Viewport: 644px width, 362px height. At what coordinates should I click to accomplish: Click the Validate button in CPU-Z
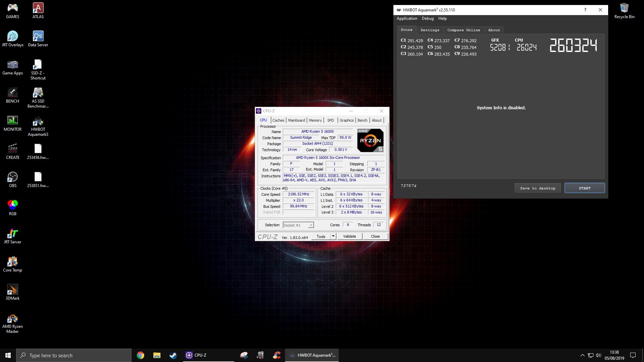[x=350, y=236]
